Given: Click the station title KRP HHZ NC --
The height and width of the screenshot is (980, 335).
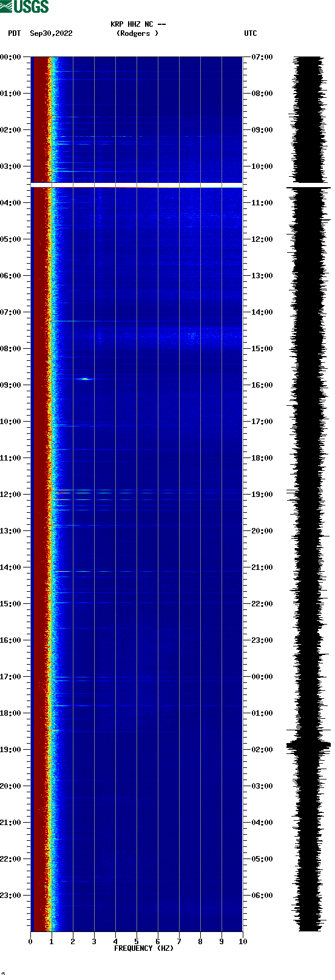Looking at the screenshot, I should pos(138,24).
